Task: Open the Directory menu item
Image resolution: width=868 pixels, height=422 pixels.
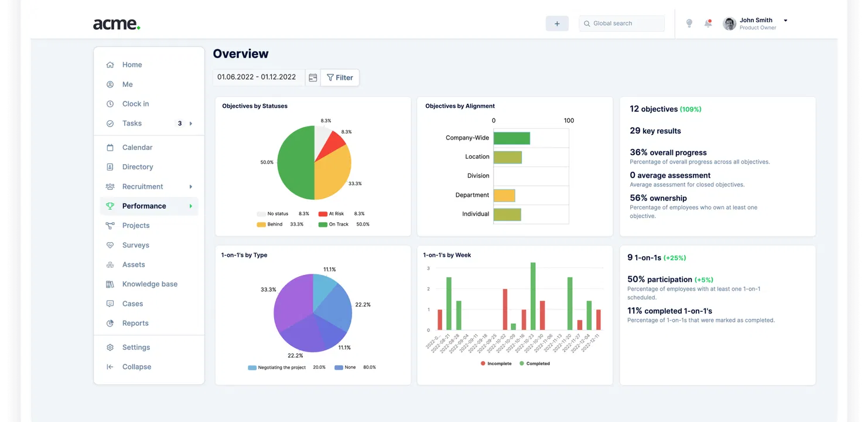Action: click(x=149, y=167)
